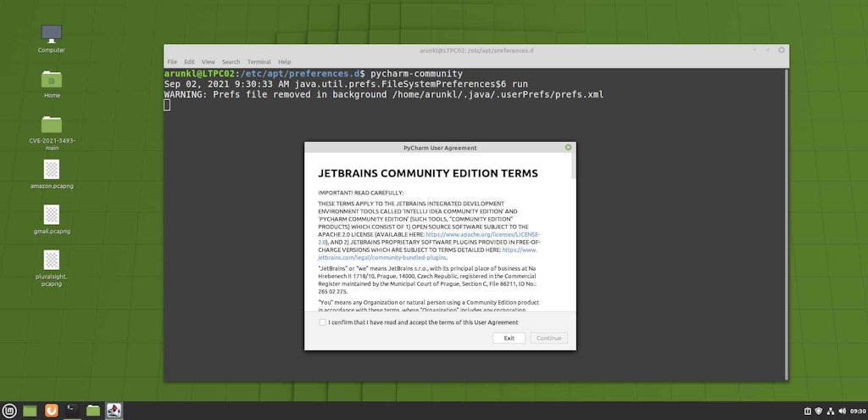
Task: Click the Show Desktop taskbar icon
Action: click(30, 411)
